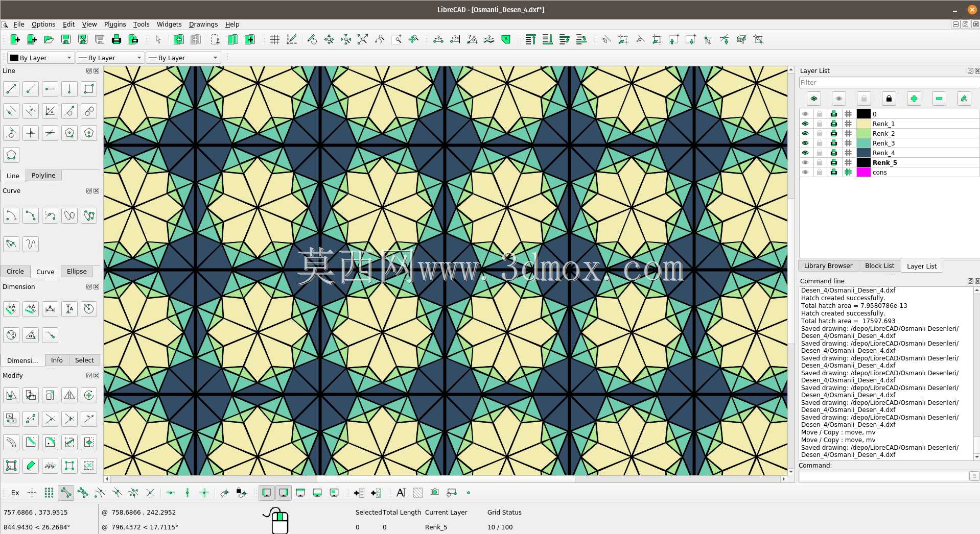Hide the Renk_3 layer
Screen dimensions: 980x534
tap(805, 143)
